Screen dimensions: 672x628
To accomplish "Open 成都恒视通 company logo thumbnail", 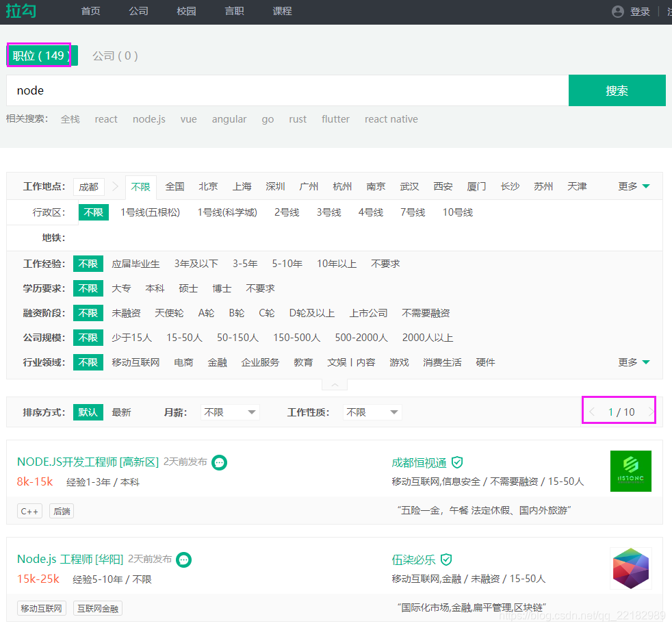I will pyautogui.click(x=630, y=471).
